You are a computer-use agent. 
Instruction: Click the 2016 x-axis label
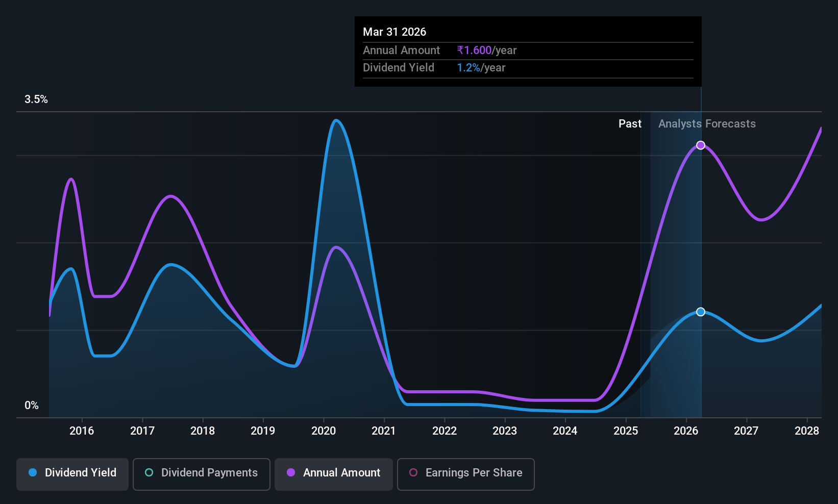[x=82, y=431]
